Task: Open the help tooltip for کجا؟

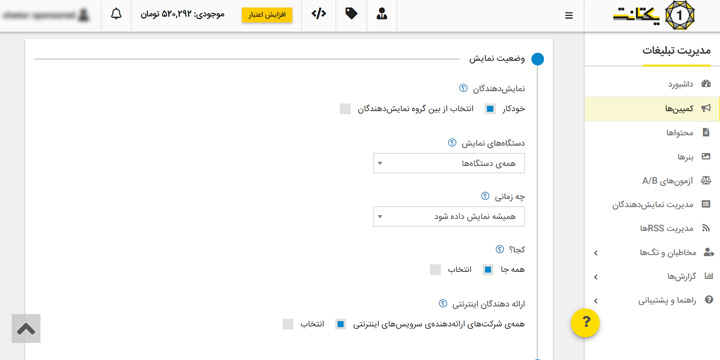Action: (x=500, y=249)
